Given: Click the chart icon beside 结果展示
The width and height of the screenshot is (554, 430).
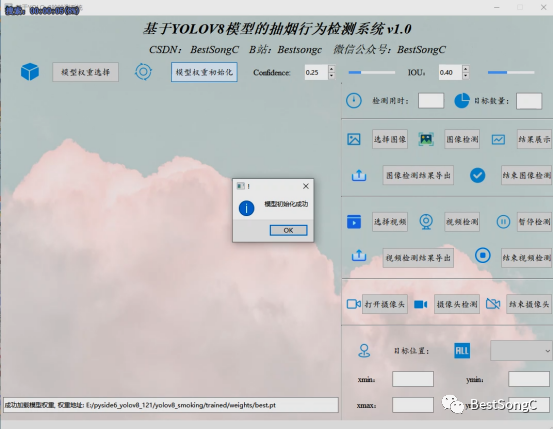Looking at the screenshot, I should click(498, 140).
